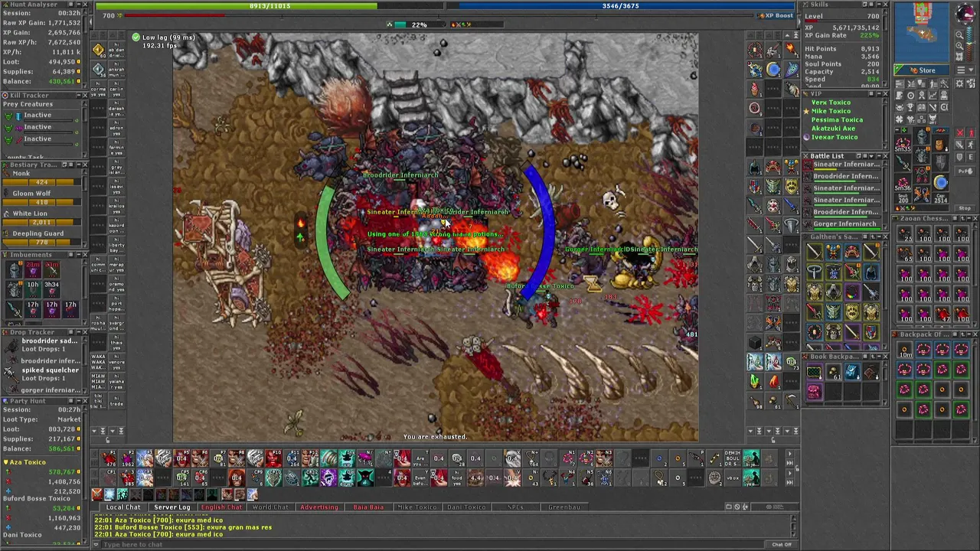This screenshot has width=980, height=551.
Task: Zoom out the minimap
Action: point(959,34)
